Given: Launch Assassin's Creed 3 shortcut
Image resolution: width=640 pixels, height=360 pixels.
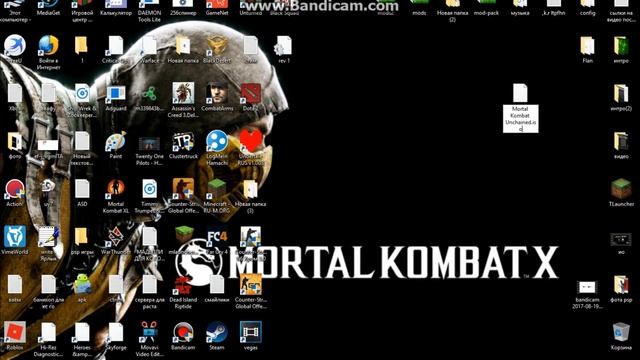Looking at the screenshot, I should [183, 93].
